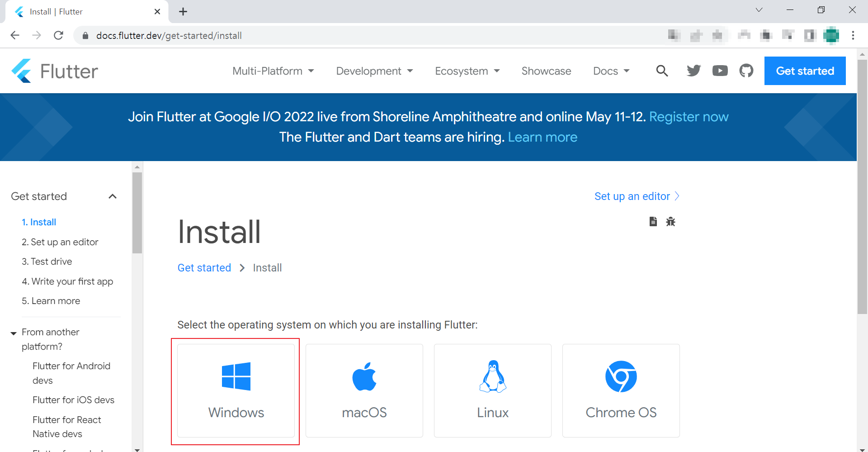
Task: Go back using the browser back arrow
Action: pos(15,35)
